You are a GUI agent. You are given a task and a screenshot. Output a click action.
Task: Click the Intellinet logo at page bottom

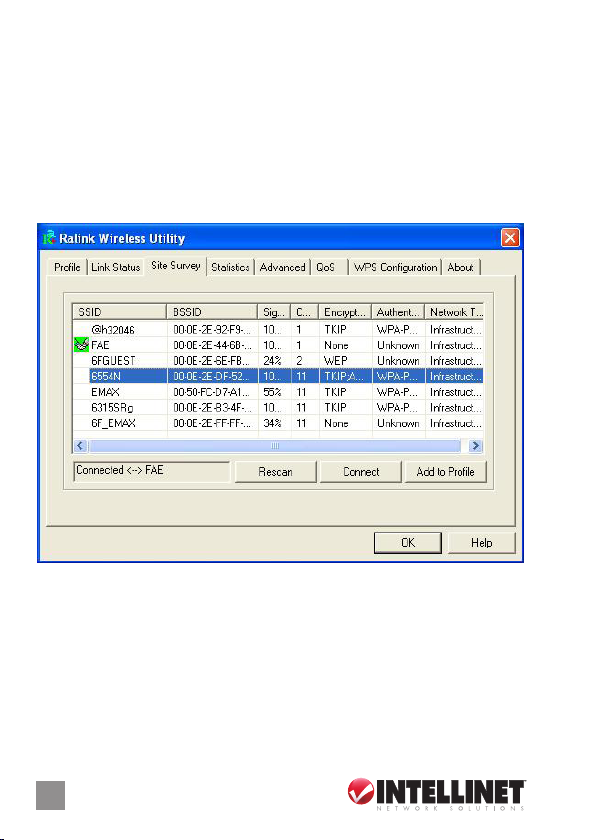click(x=436, y=794)
